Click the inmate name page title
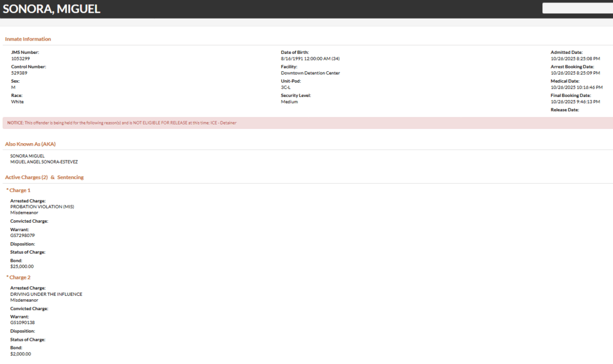This screenshot has height=364, width=613. click(51, 9)
